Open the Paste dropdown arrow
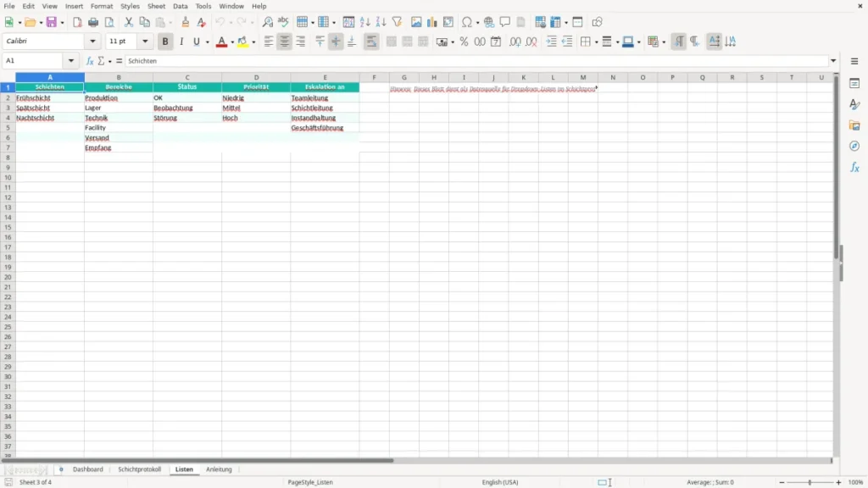The height and width of the screenshot is (488, 868). [170, 23]
